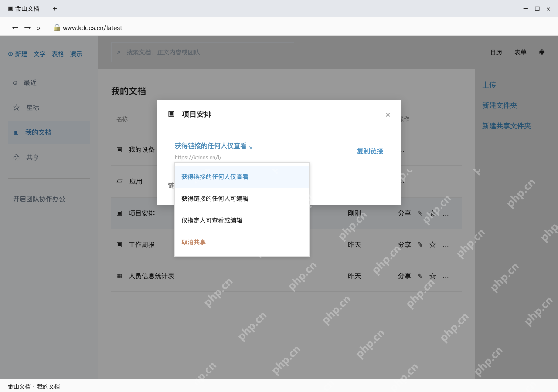Open 共享 in the left sidebar
This screenshot has height=392, width=558.
(49, 157)
